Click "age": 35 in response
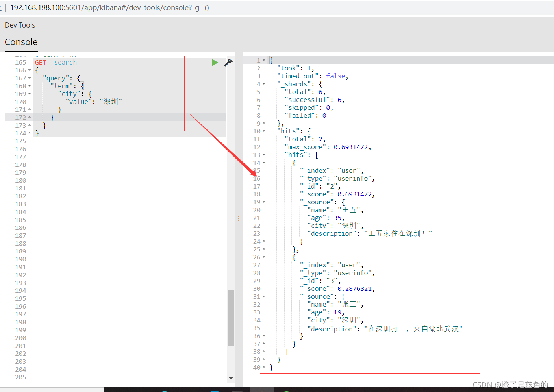This screenshot has width=554, height=392. pyautogui.click(x=326, y=218)
